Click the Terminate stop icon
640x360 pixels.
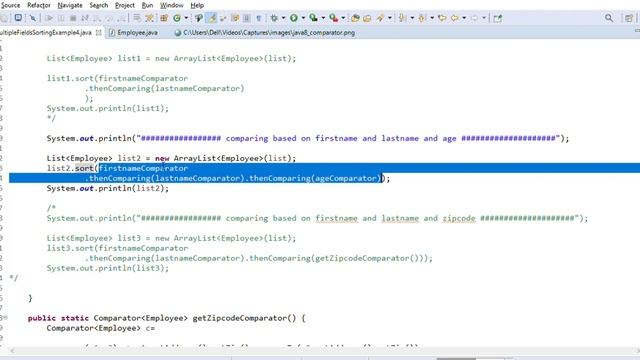pyautogui.click(x=73, y=18)
